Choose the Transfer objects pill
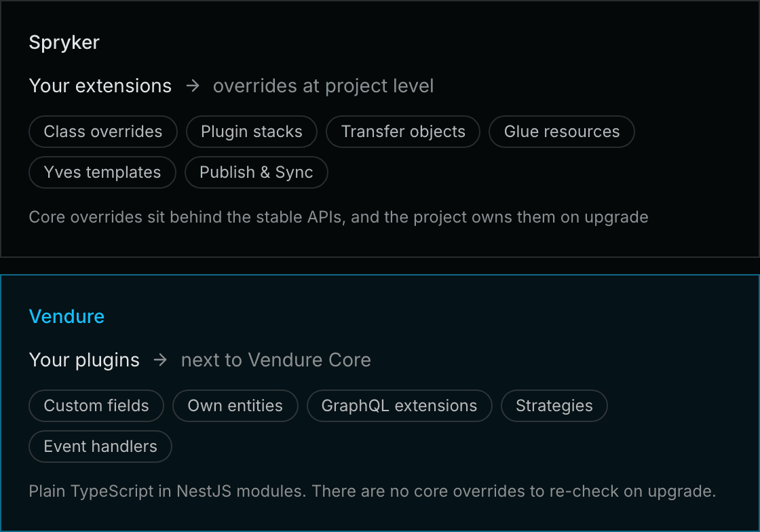Image resolution: width=760 pixels, height=532 pixels. coord(403,132)
